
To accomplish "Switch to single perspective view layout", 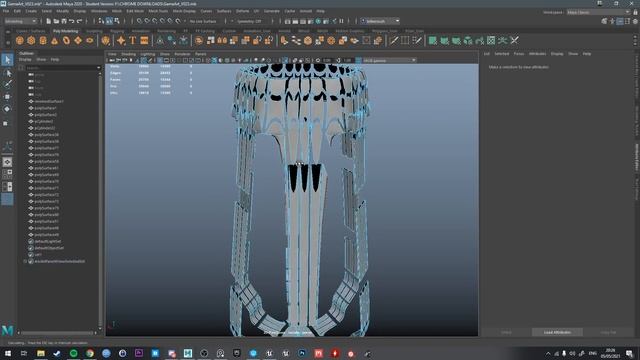I will tap(7, 162).
